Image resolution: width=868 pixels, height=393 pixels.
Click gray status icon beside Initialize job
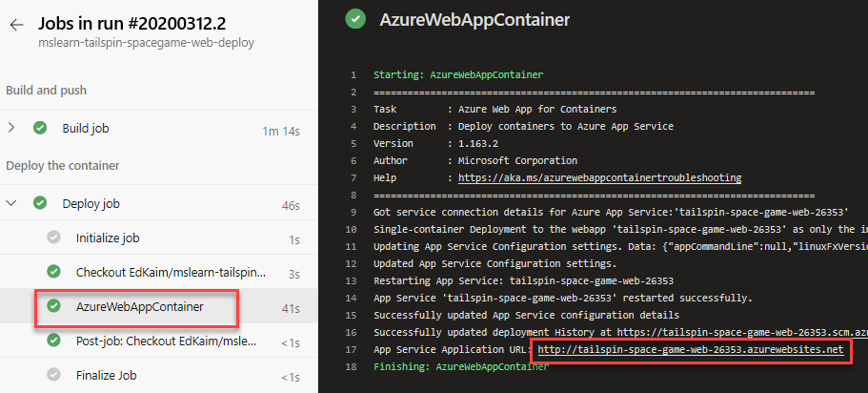[x=53, y=238]
